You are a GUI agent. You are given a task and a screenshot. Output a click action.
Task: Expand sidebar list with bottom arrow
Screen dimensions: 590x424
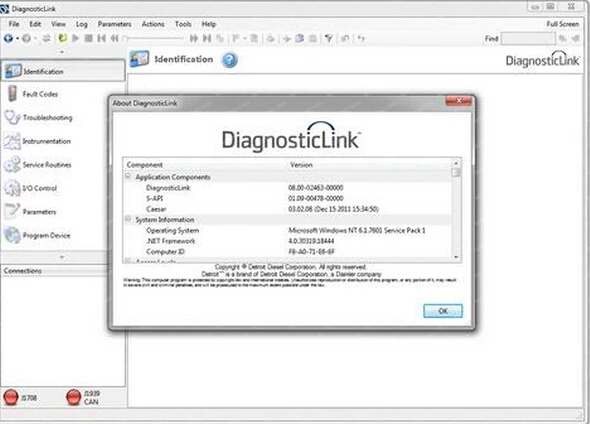pyautogui.click(x=62, y=257)
